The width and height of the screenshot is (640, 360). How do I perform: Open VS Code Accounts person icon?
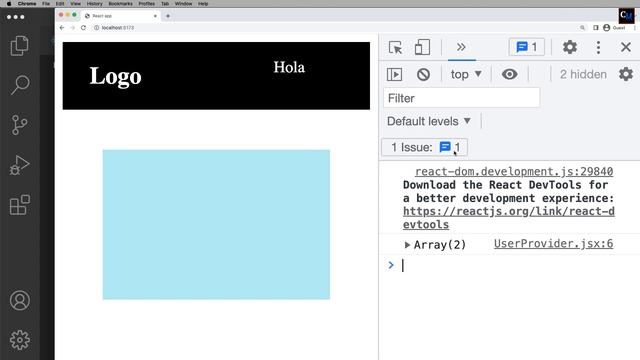point(20,301)
